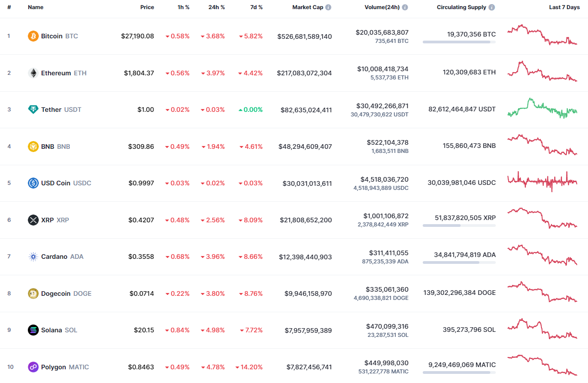Screen dimensions: 588x383
Task: Click the Volume(24h) info icon
Action: point(405,7)
